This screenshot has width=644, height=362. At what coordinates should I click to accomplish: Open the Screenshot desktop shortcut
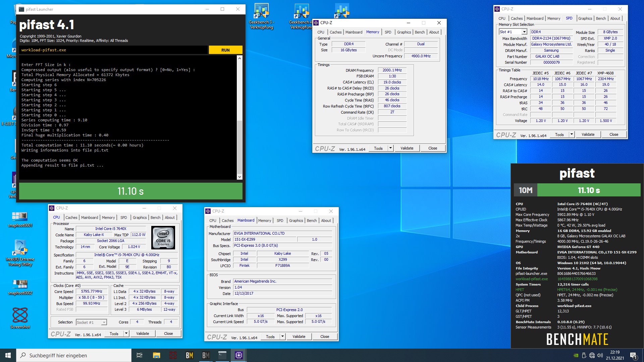click(x=20, y=318)
